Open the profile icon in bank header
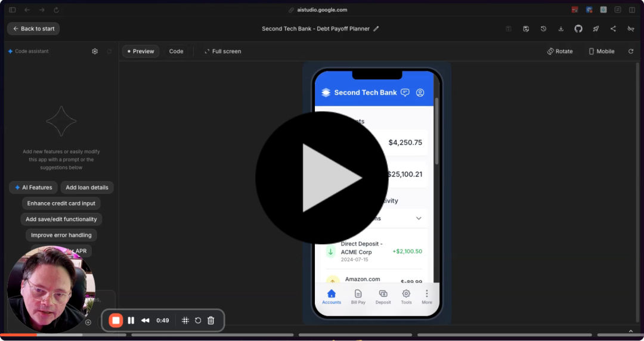 coord(420,92)
